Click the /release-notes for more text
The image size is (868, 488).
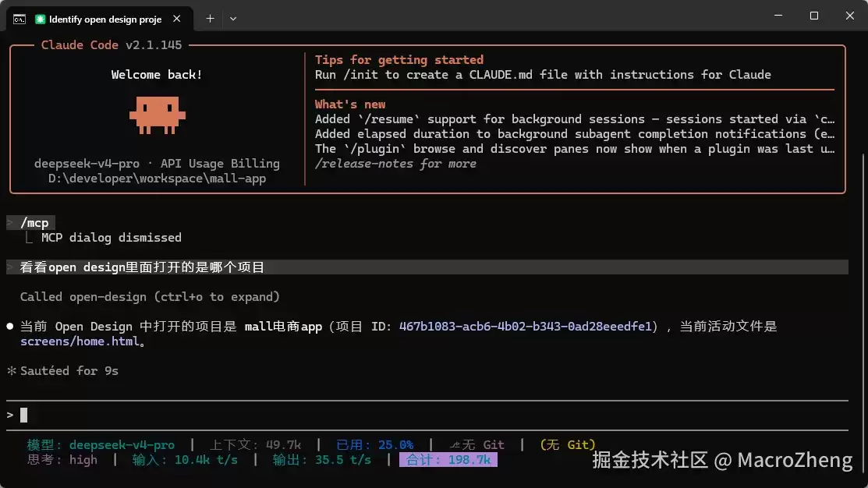pos(395,164)
